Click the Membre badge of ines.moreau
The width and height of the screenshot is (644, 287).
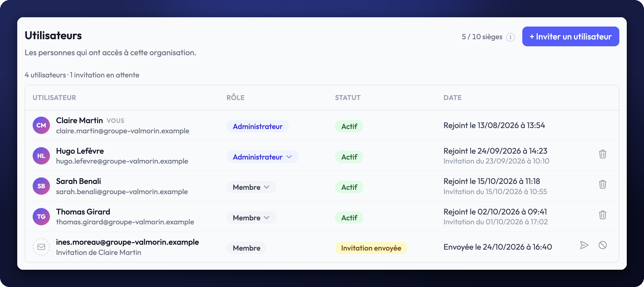247,248
